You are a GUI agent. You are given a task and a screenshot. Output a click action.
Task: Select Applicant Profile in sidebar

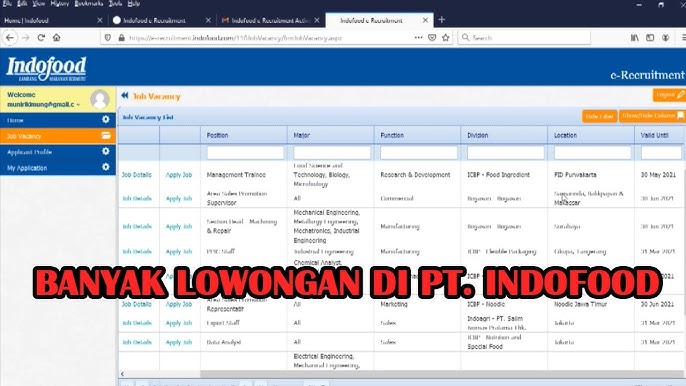click(58, 152)
